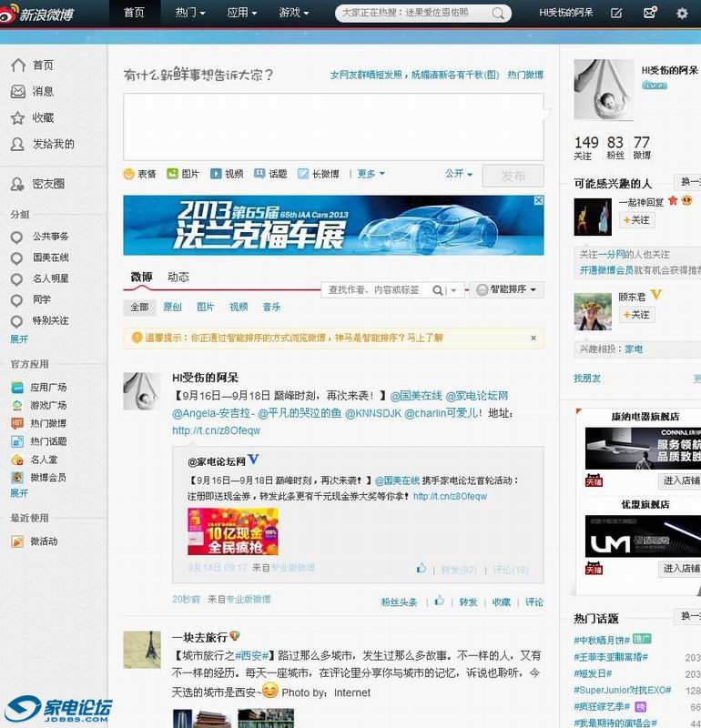701x728 pixels.
Task: Click into the new post text box
Action: pos(333,126)
